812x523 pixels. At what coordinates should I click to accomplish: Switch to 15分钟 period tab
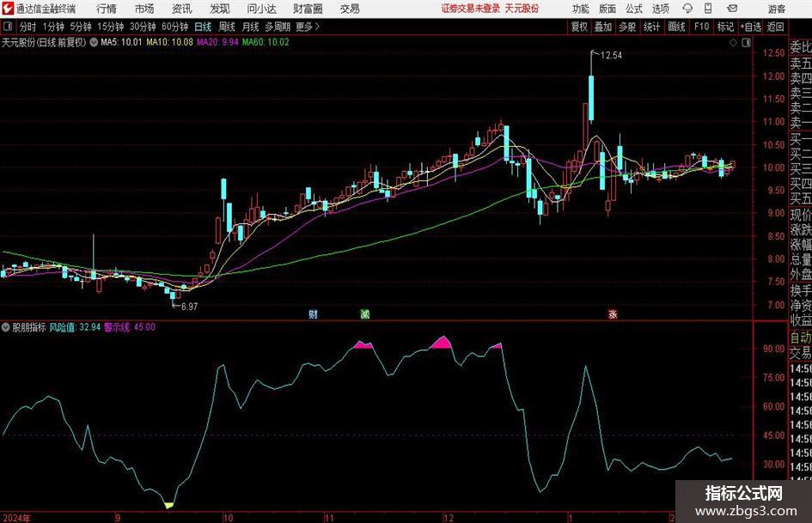pyautogui.click(x=110, y=27)
